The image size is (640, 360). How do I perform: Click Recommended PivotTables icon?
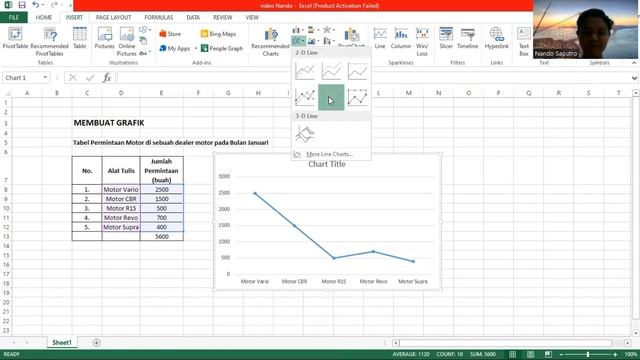49,42
